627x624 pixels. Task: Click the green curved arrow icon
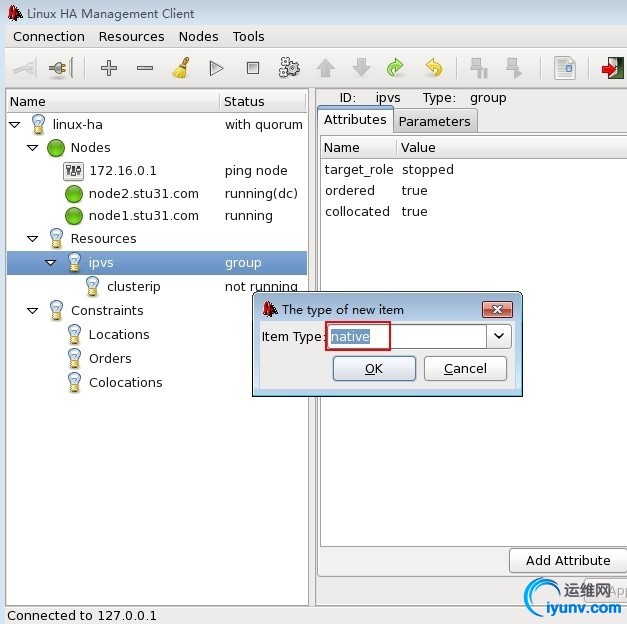pyautogui.click(x=395, y=68)
